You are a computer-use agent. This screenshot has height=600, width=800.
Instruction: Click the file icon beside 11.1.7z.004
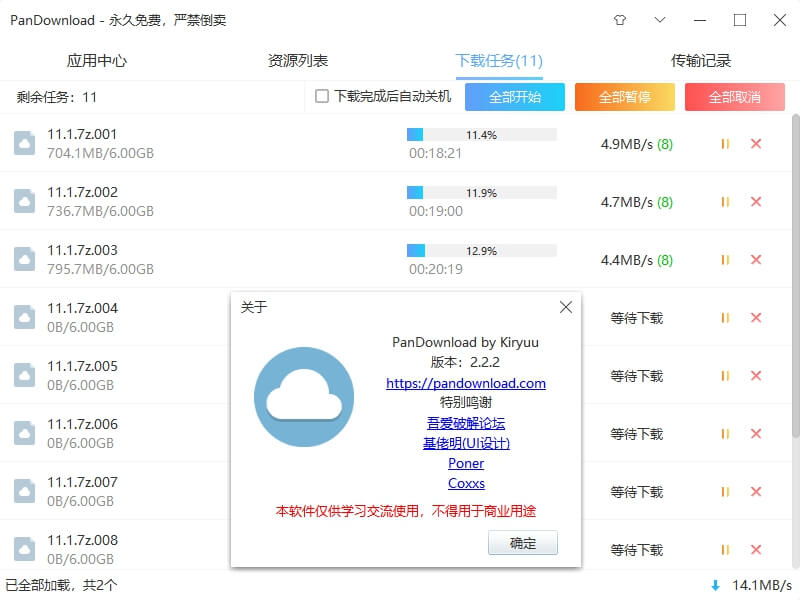point(26,318)
